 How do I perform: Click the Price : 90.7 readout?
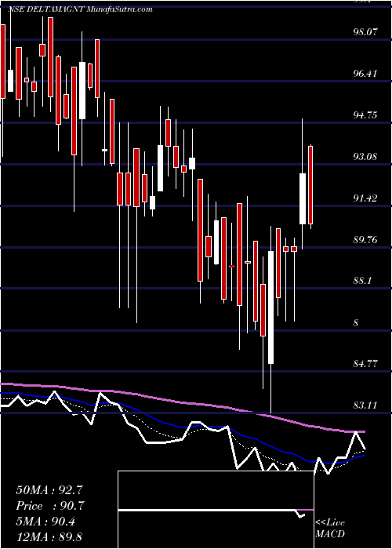pos(51,506)
